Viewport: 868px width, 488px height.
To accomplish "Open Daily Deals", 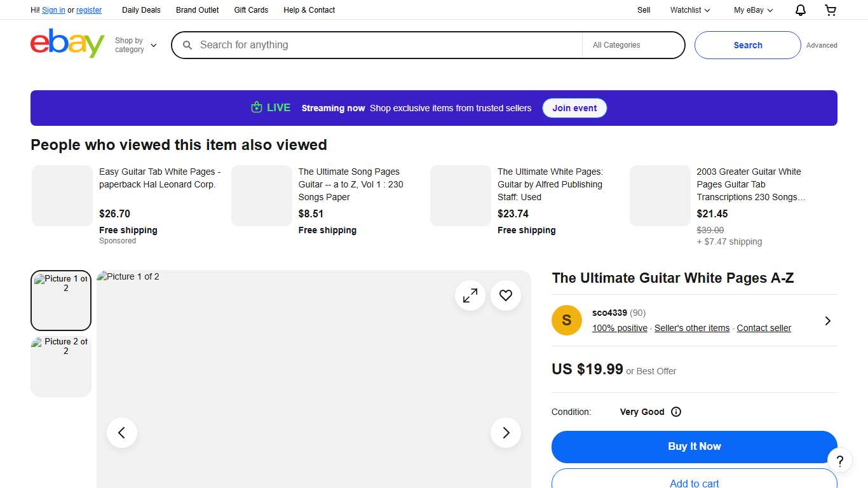I will 141,10.
